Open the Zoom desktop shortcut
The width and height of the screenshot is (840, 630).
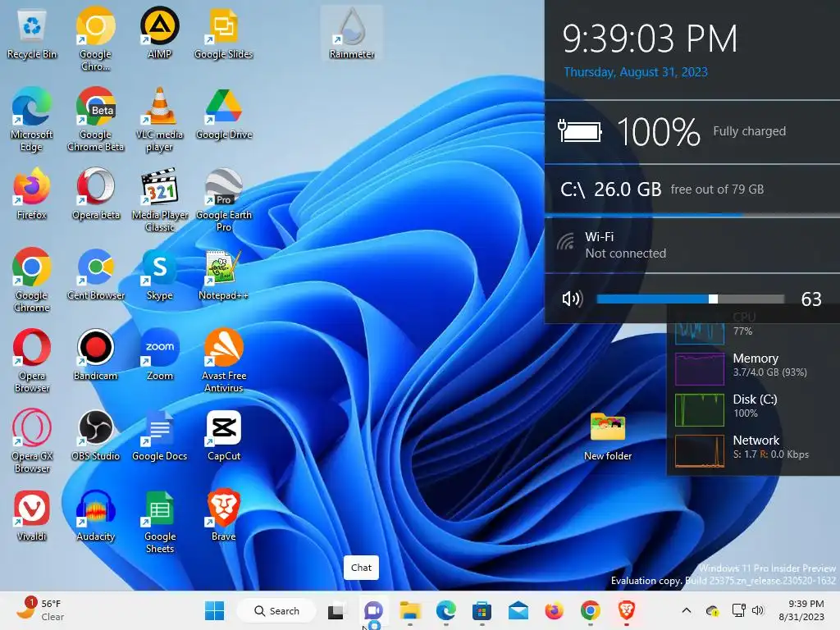click(160, 356)
